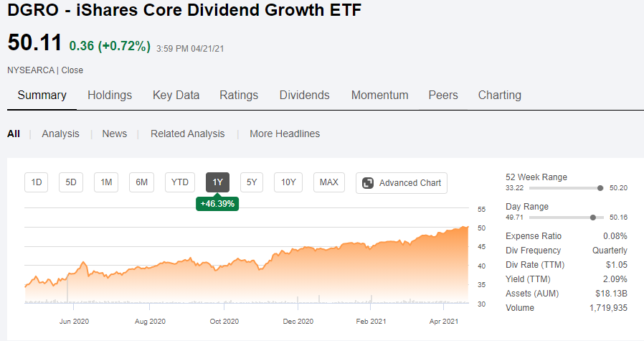This screenshot has width=644, height=341.
Task: Click the 50.11 price value
Action: [34, 43]
